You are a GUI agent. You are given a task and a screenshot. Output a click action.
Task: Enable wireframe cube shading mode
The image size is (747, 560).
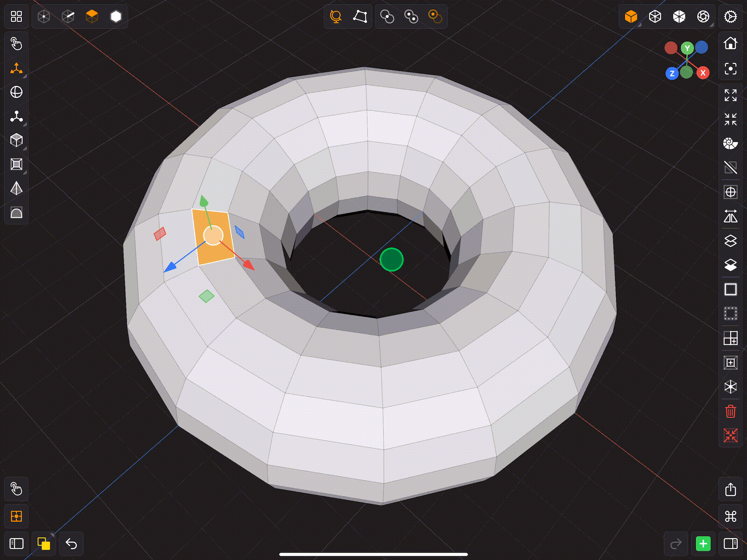655,16
